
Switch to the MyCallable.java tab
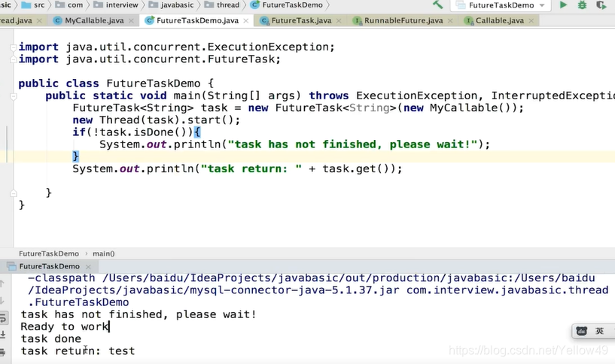(x=94, y=20)
